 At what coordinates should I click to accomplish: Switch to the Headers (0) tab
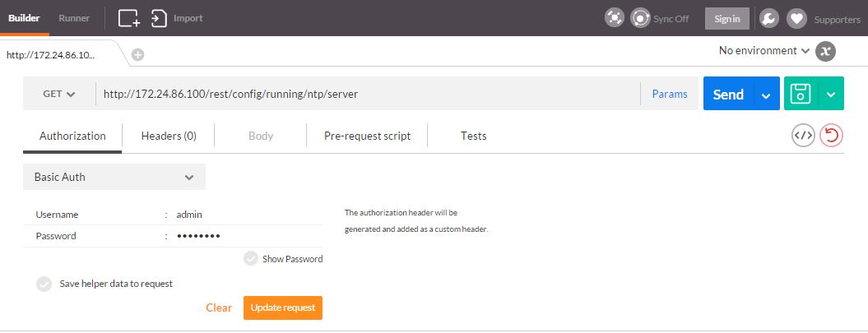[x=169, y=136]
